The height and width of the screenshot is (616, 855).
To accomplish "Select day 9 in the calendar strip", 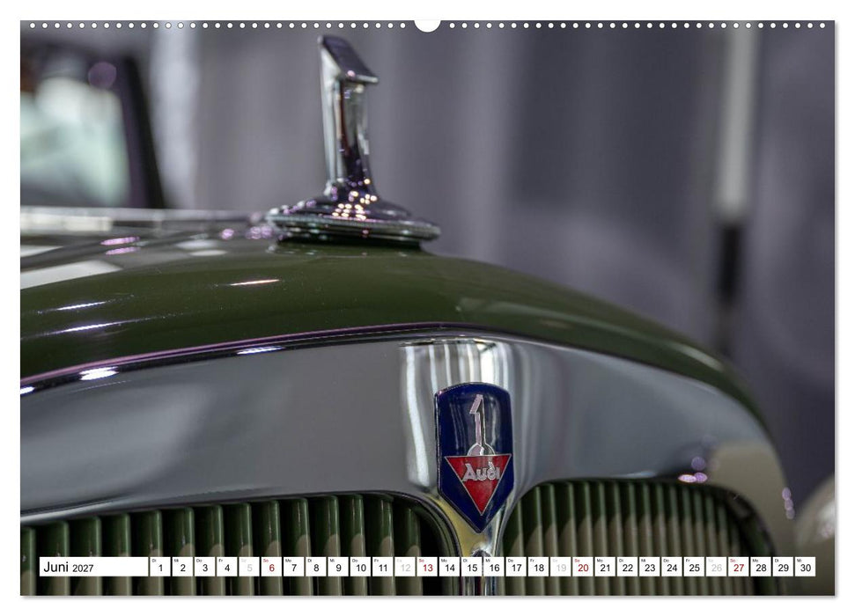I will [339, 567].
